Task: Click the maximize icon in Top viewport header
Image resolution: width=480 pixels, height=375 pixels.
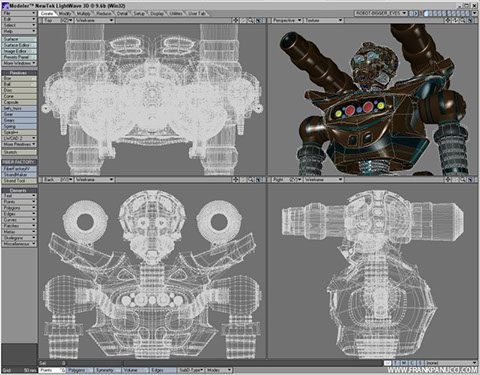Action: click(x=258, y=20)
